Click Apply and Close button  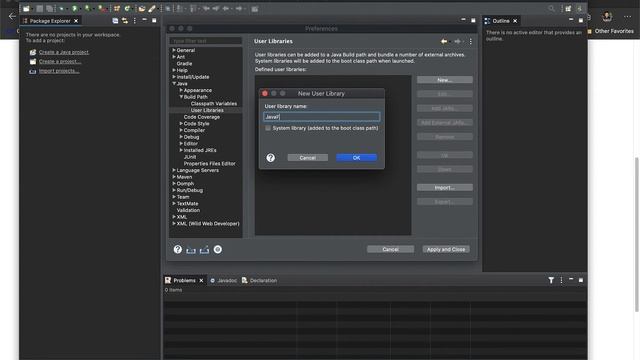click(x=446, y=249)
